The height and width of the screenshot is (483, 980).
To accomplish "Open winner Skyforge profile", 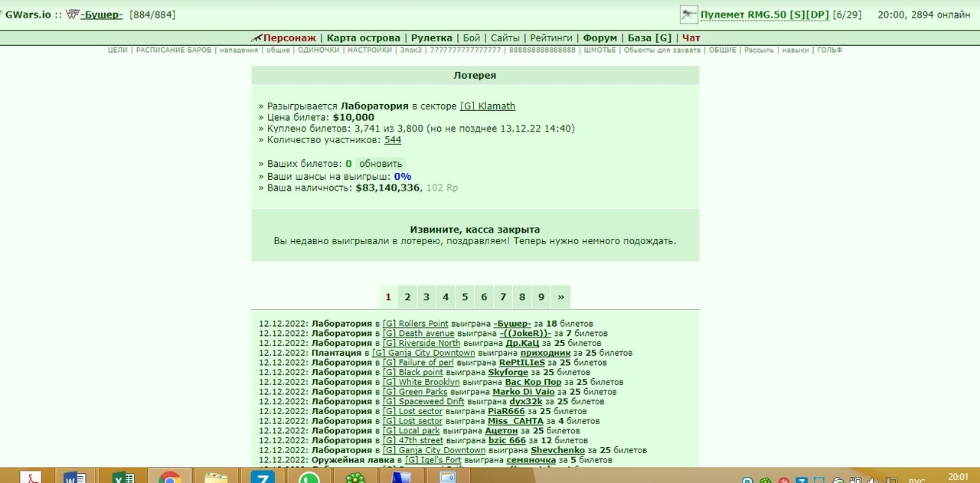I will point(508,372).
